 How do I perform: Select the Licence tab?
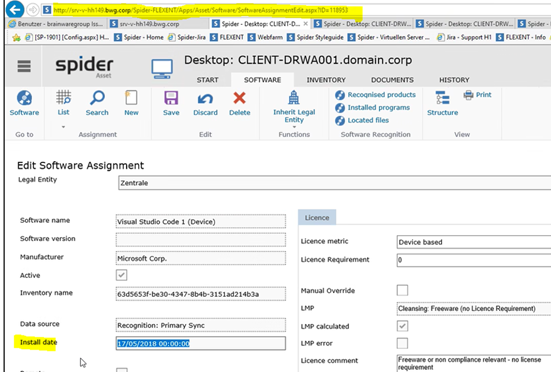[x=317, y=217]
